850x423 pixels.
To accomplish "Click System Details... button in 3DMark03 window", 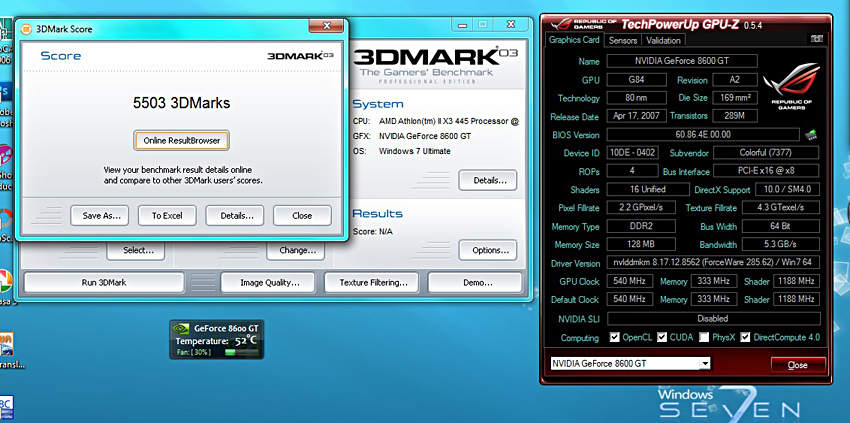I will point(488,180).
